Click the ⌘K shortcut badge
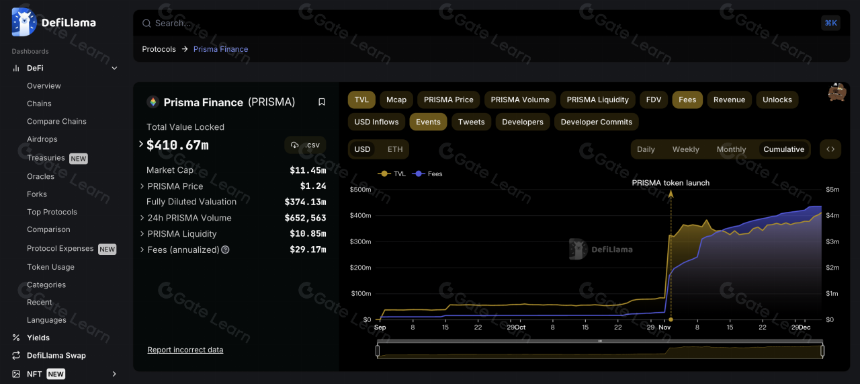Viewport: 860px width, 384px height. [x=830, y=22]
